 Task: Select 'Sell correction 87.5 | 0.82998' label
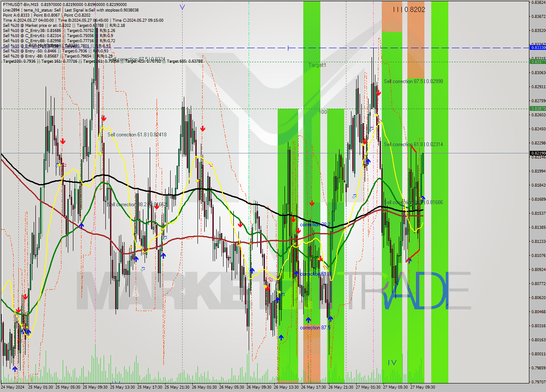coord(413,81)
